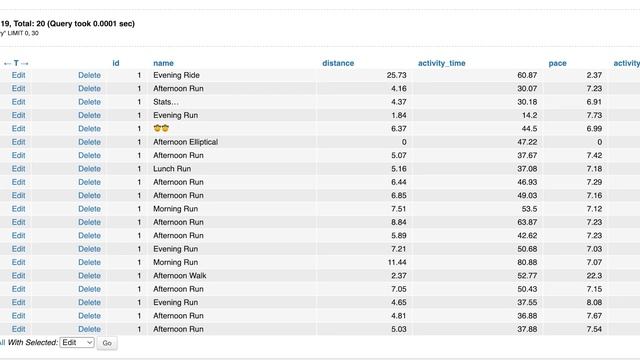Delete the Afternoon Run row with distance 5.07

tap(89, 155)
